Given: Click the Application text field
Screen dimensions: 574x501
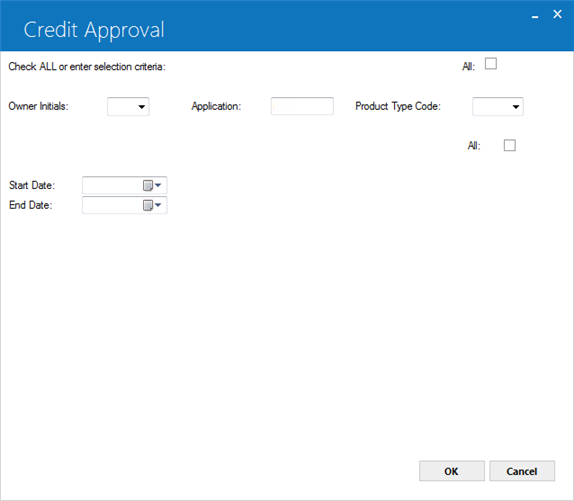Looking at the screenshot, I should click(302, 106).
